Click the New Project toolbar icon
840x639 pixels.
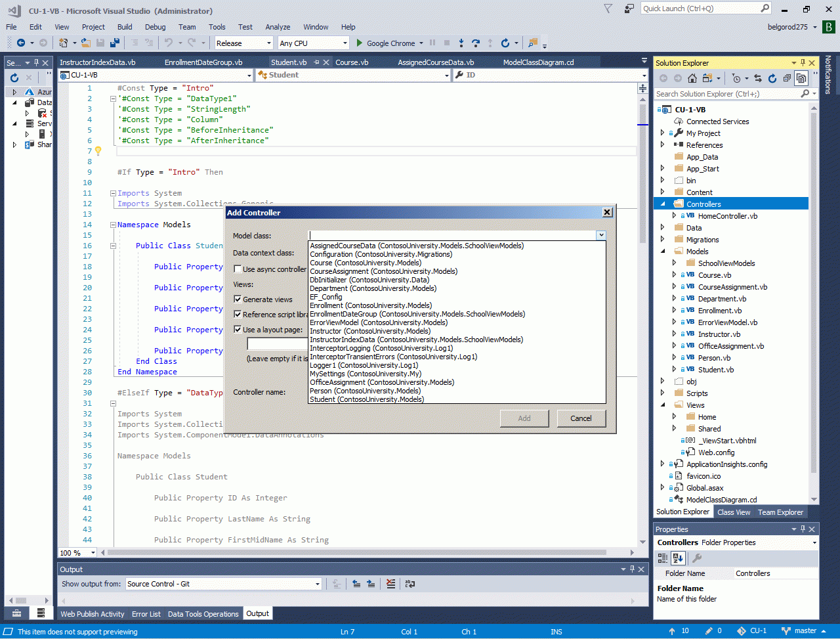tap(64, 43)
